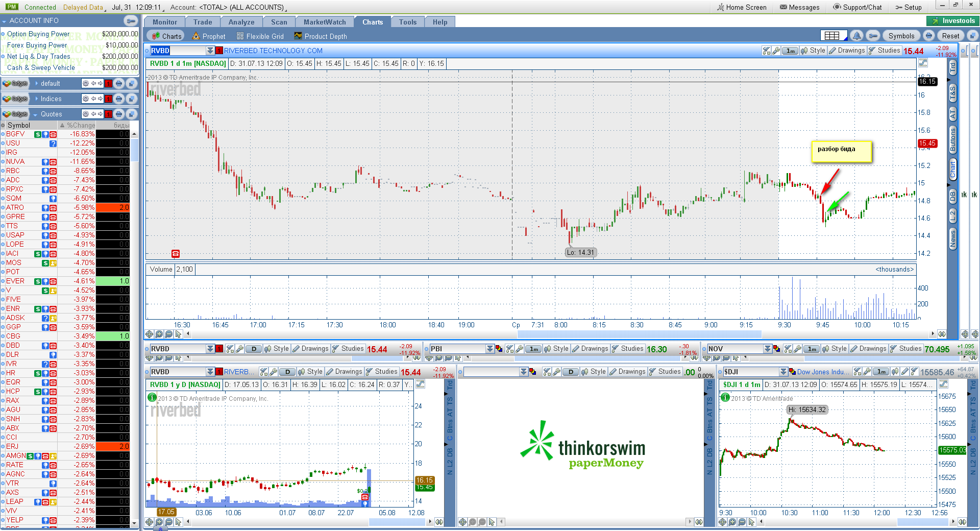Zoom in on the main chart

[159, 334]
